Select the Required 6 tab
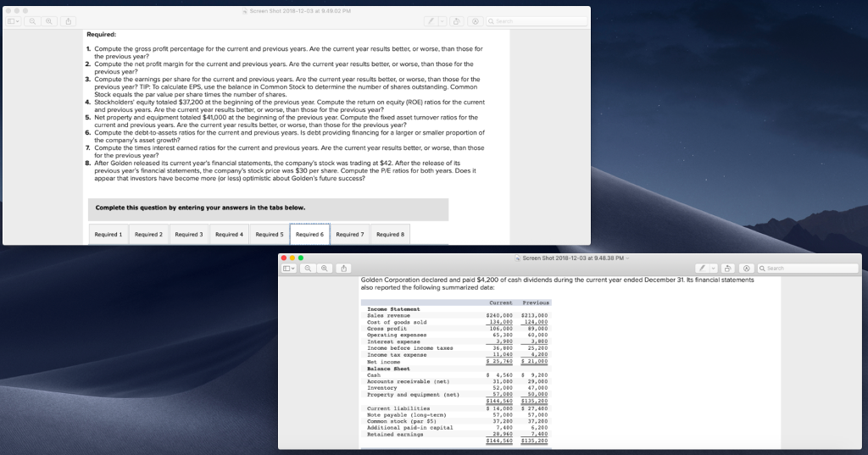The height and width of the screenshot is (455, 868). [310, 234]
